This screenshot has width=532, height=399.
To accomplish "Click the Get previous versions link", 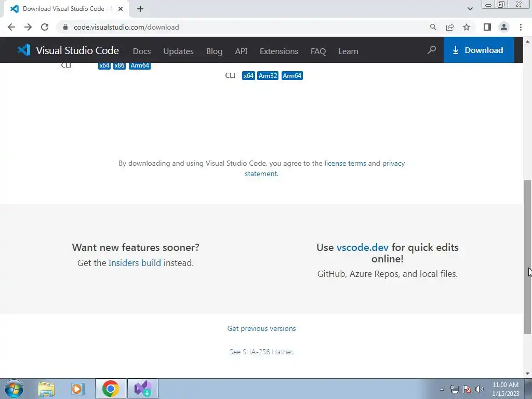I will coord(262,328).
